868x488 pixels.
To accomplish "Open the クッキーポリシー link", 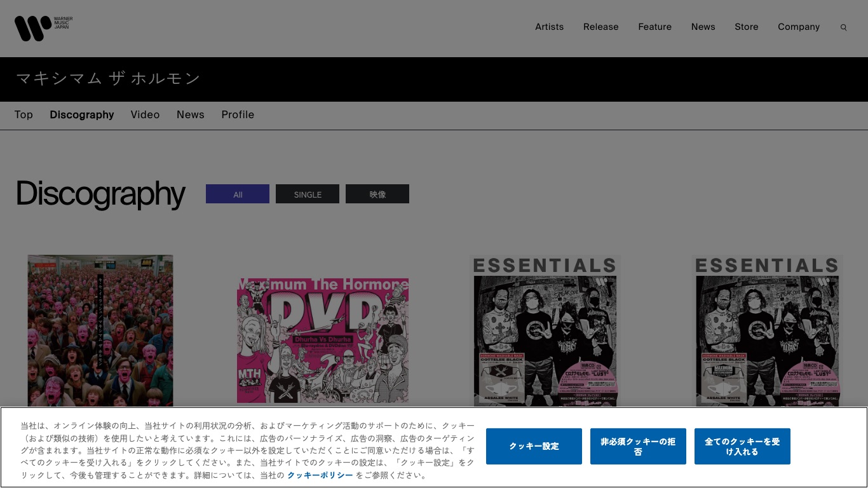I will pyautogui.click(x=320, y=475).
